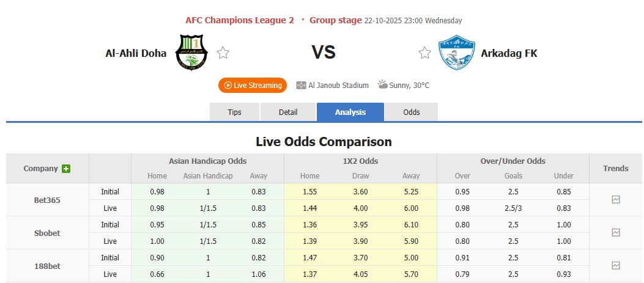Viewport: 644px width, 283px height.
Task: Add a company with the green plus icon
Action: pos(66,169)
